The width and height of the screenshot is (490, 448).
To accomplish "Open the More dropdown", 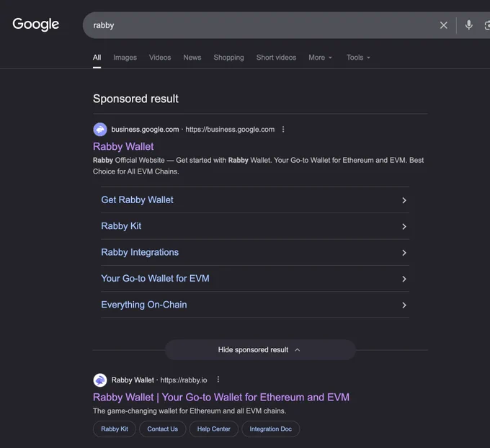I will [x=321, y=58].
